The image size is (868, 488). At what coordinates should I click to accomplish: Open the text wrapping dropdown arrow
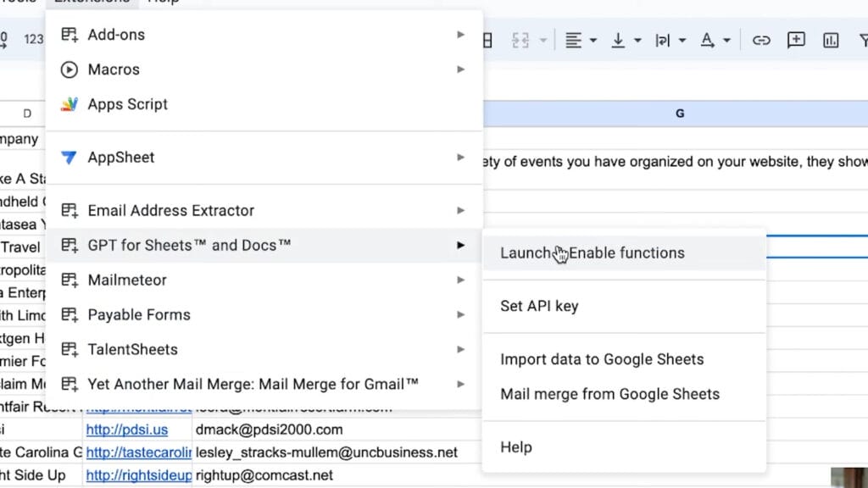pyautogui.click(x=682, y=41)
